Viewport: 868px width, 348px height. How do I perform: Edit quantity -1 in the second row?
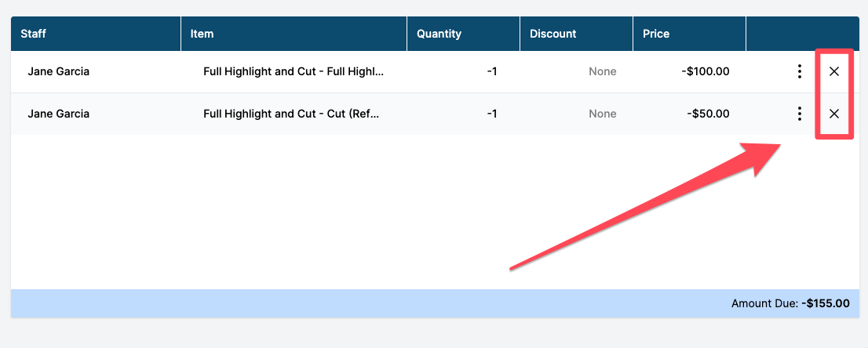491,114
